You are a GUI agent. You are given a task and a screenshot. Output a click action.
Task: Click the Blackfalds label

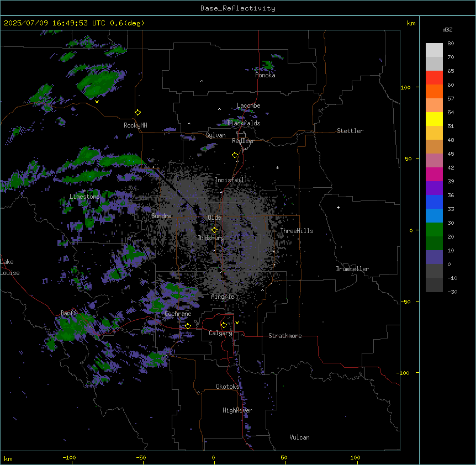coord(244,123)
